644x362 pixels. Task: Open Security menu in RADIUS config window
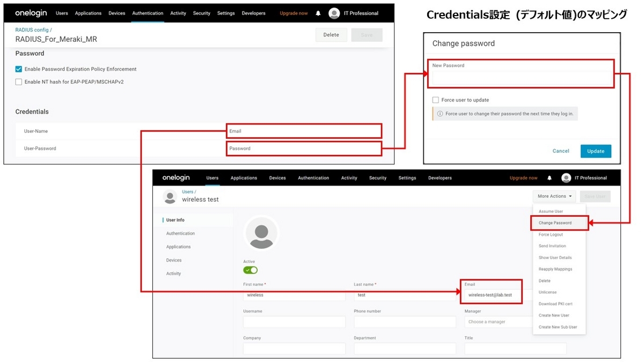click(x=202, y=13)
